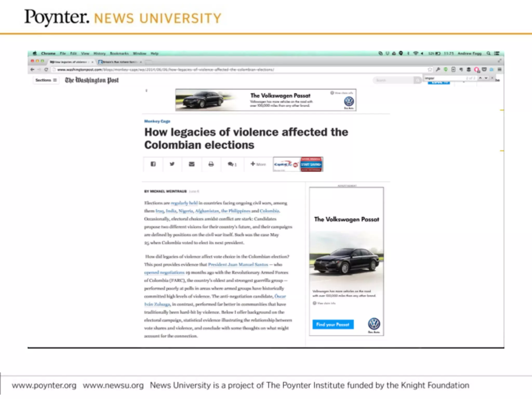
Task: Click the print article icon
Action: (211, 164)
